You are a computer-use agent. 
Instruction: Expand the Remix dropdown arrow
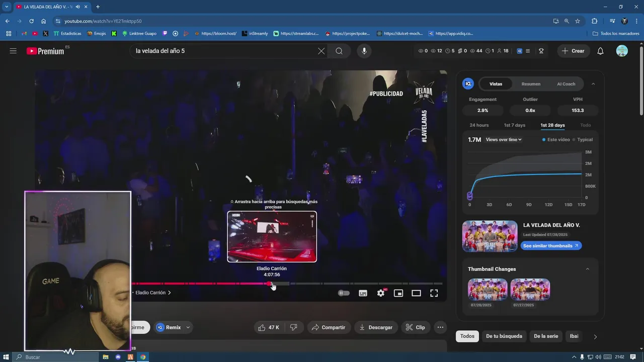[188, 327]
